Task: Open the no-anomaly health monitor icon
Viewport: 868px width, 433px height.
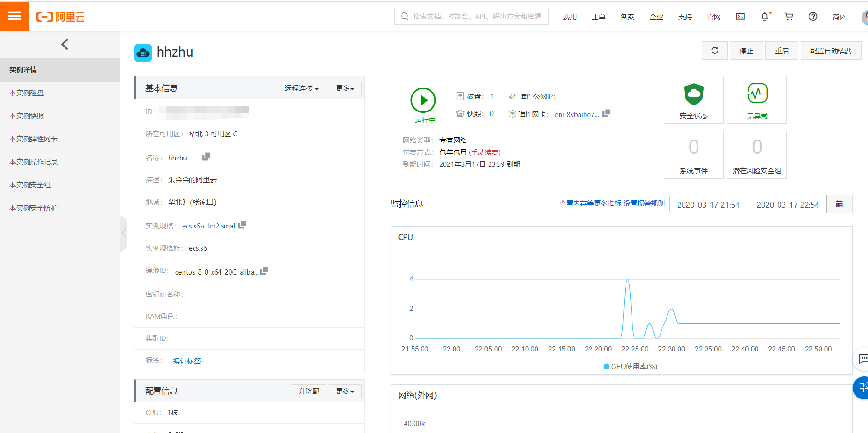Action: tap(757, 94)
